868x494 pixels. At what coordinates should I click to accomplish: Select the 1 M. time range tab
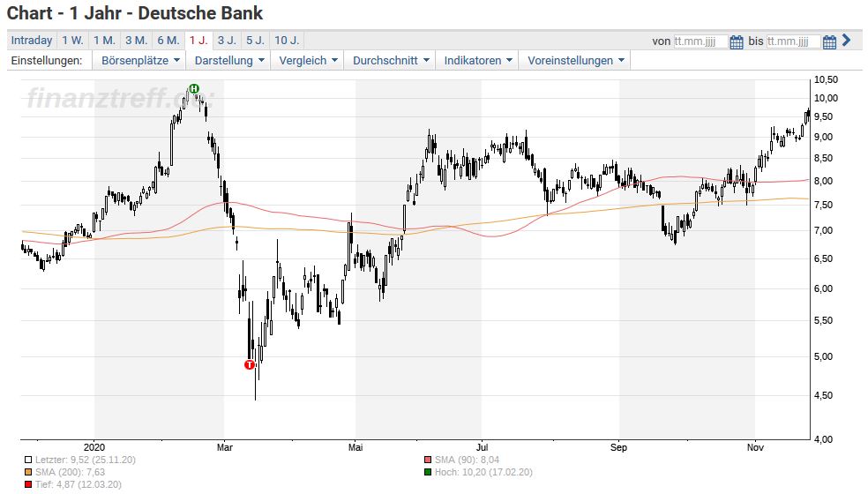coord(104,41)
